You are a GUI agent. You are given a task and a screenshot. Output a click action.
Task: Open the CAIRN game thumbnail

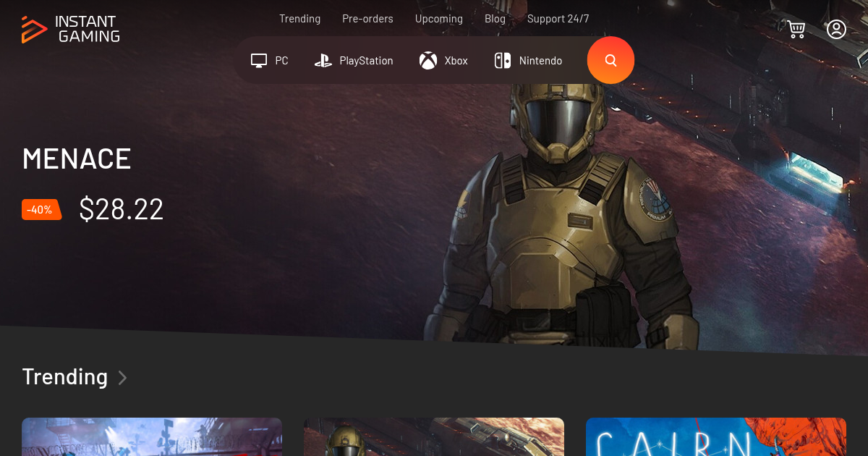click(x=716, y=437)
